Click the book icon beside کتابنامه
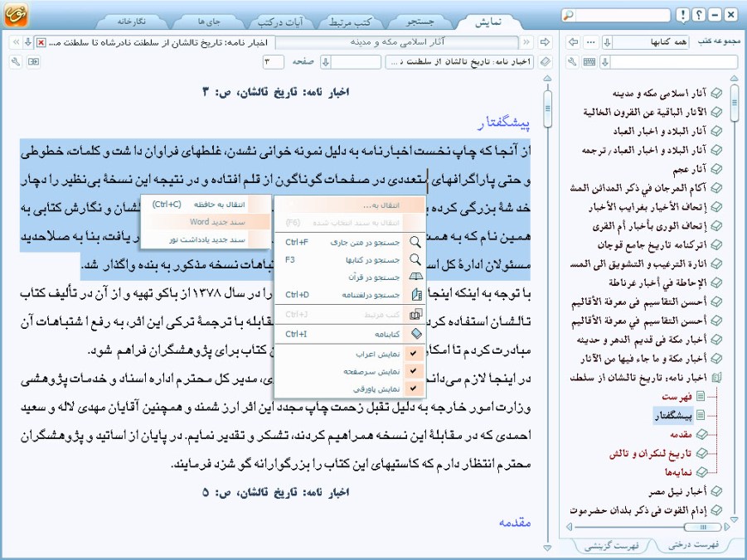Viewport: 747px width, 560px height. [416, 334]
